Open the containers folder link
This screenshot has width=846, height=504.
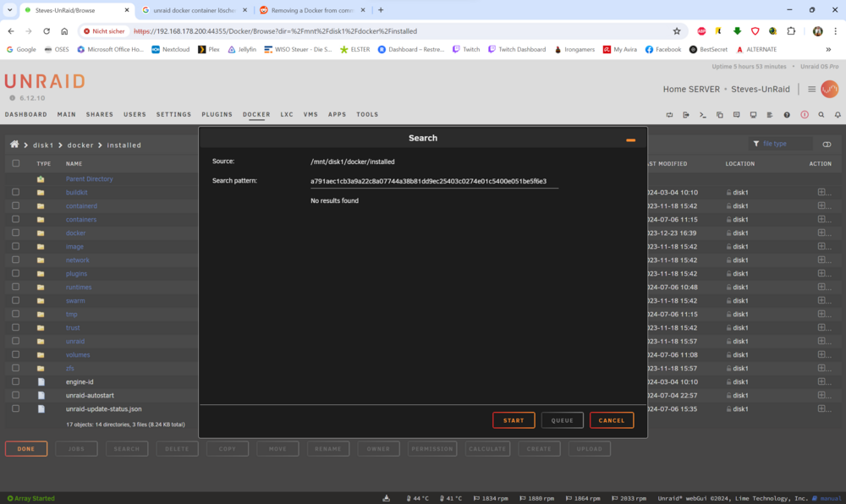click(81, 219)
